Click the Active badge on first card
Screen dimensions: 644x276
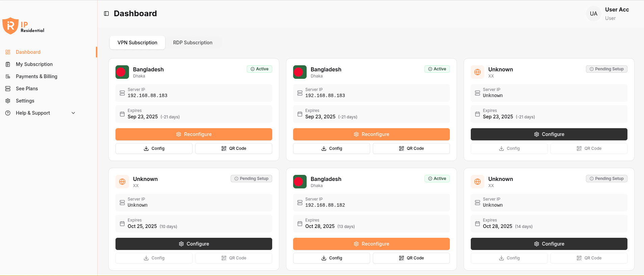259,69
